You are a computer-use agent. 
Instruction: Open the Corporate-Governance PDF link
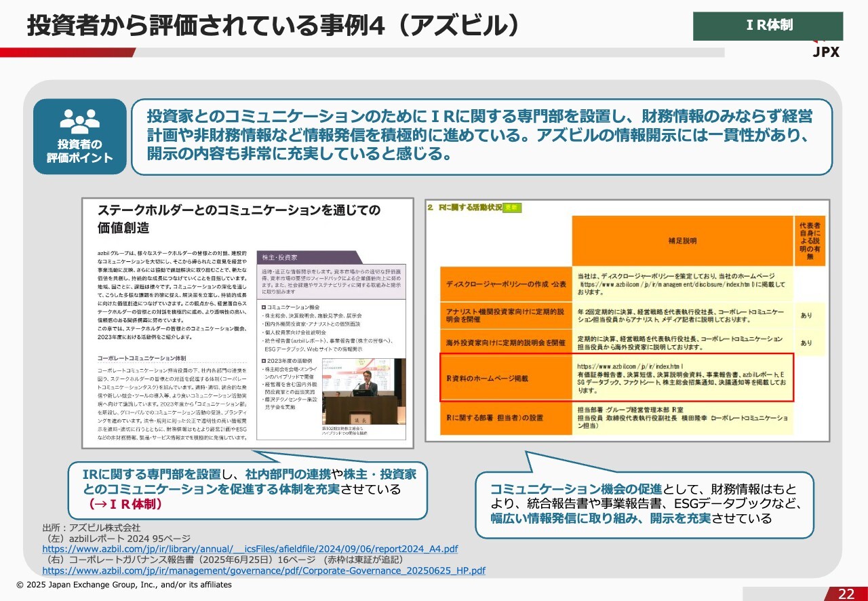263,570
